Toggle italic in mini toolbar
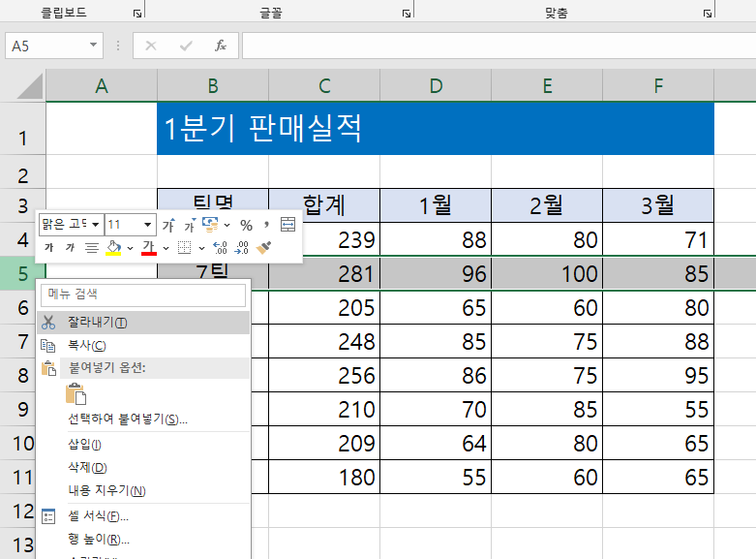This screenshot has width=756, height=559. tap(70, 248)
